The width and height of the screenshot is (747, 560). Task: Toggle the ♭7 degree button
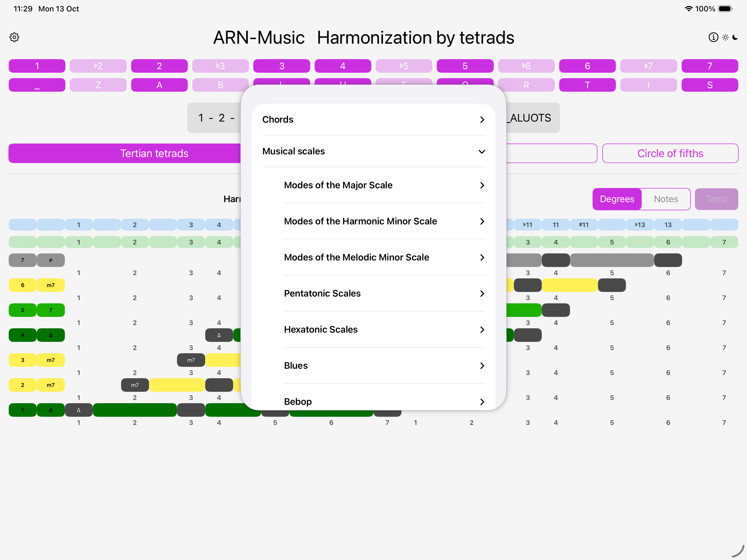(x=648, y=66)
